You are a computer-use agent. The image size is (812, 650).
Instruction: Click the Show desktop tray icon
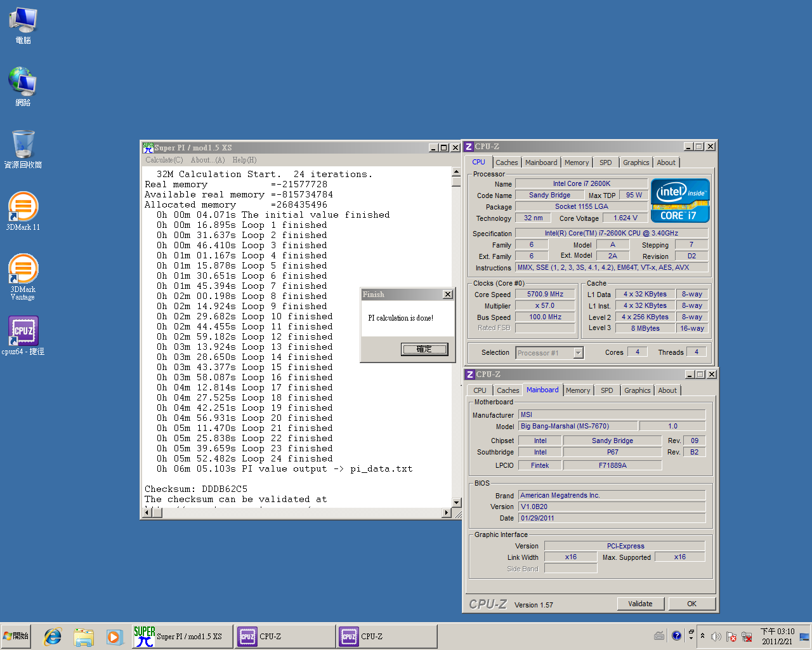click(804, 637)
